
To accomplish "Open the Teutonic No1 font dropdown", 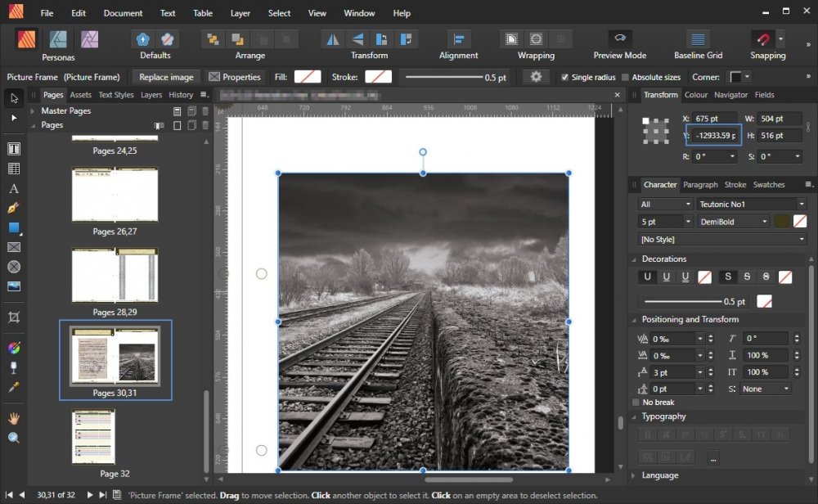I will point(752,204).
